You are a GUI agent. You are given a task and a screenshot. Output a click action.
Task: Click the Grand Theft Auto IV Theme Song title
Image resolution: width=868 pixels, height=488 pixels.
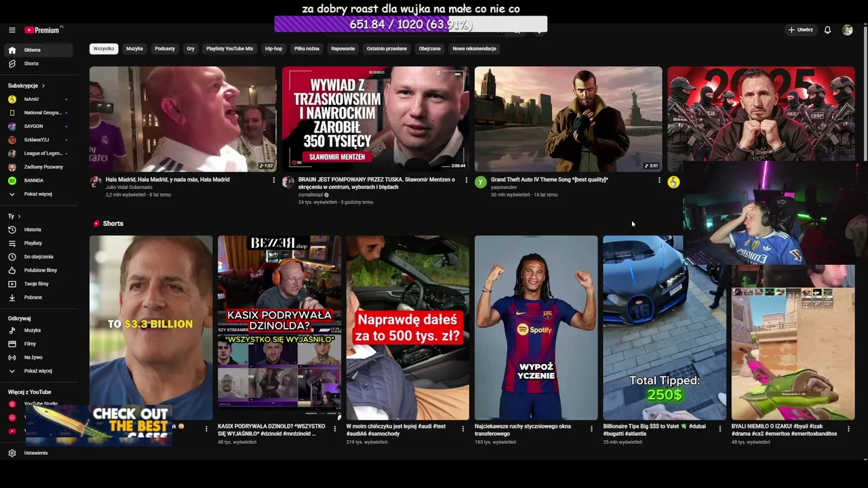[x=549, y=180]
